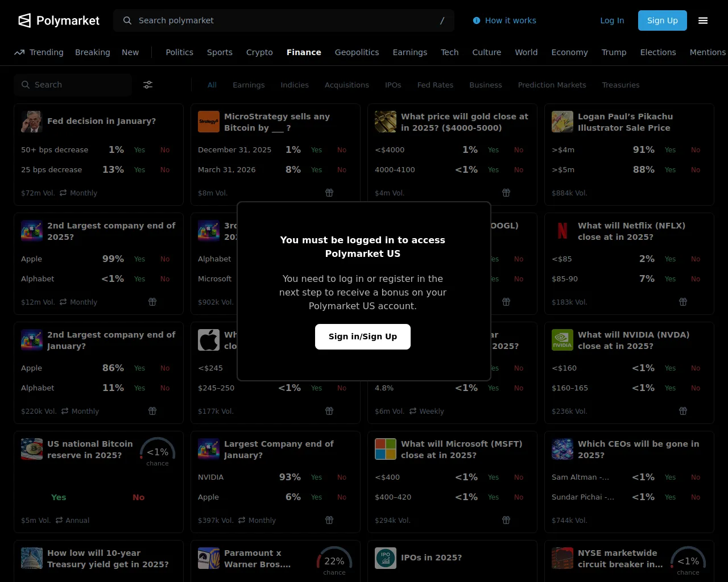The width and height of the screenshot is (728, 582).
Task: Buy No on gold <$4000 outcome
Action: pyautogui.click(x=519, y=150)
